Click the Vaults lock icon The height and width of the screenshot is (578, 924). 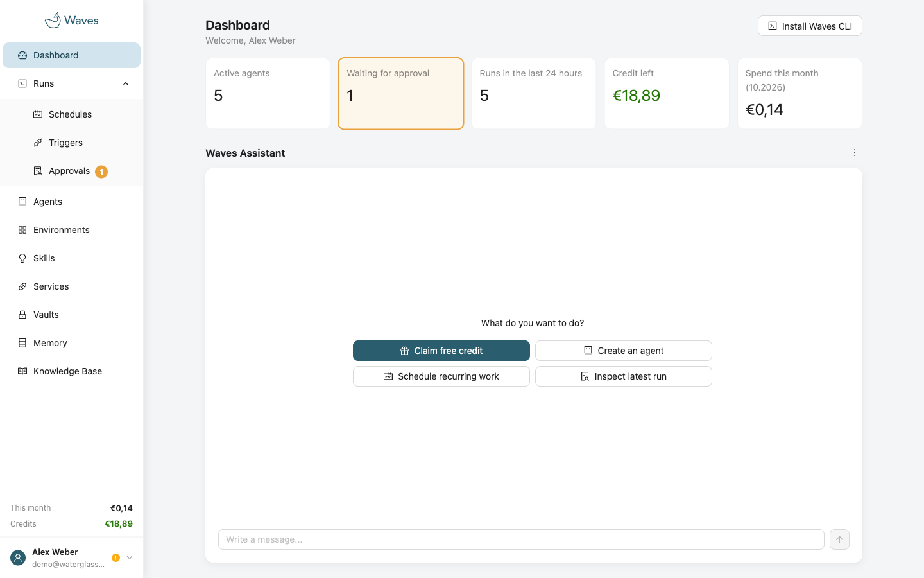[x=22, y=315]
